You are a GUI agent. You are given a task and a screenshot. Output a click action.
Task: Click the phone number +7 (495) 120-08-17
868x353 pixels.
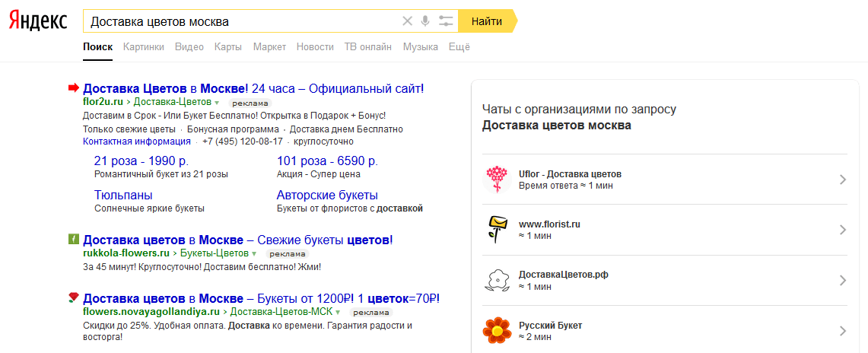click(243, 141)
